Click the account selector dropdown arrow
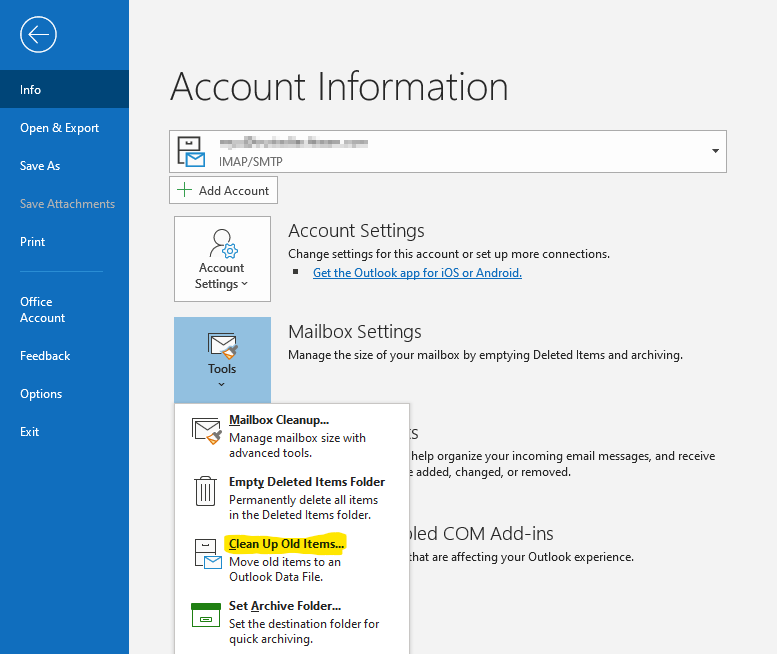The height and width of the screenshot is (654, 777). click(715, 151)
